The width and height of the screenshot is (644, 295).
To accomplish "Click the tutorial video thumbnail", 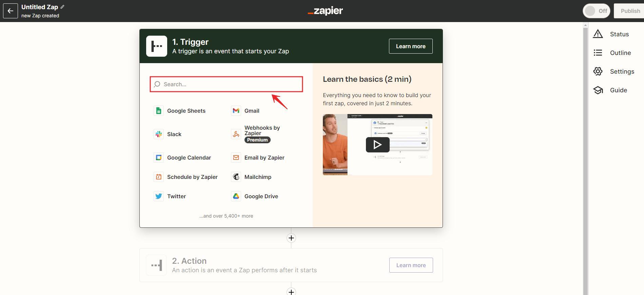I will 377,145.
